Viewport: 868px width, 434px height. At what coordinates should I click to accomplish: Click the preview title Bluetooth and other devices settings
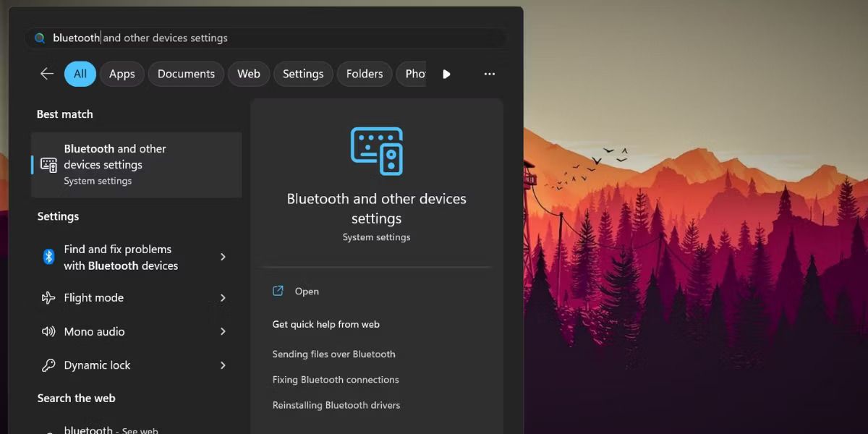[x=377, y=208]
